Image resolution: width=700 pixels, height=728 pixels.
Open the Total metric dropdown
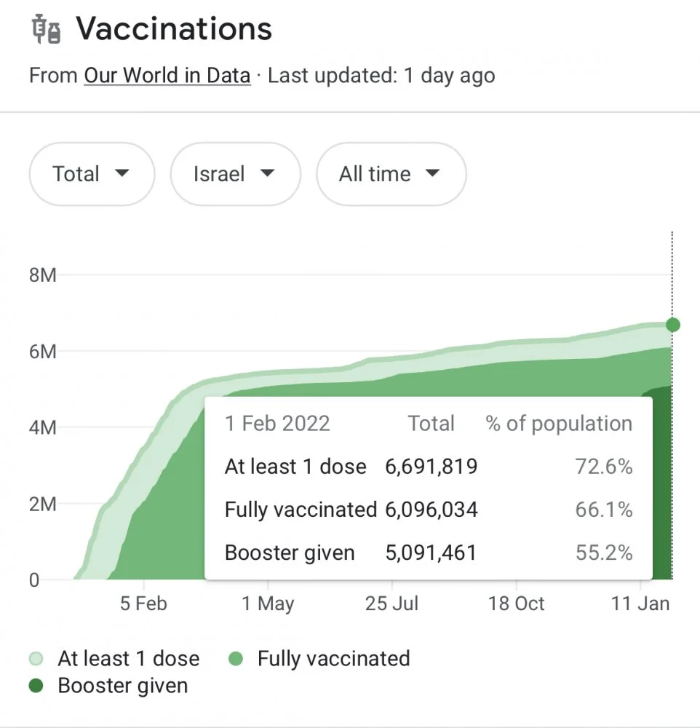pyautogui.click(x=91, y=174)
